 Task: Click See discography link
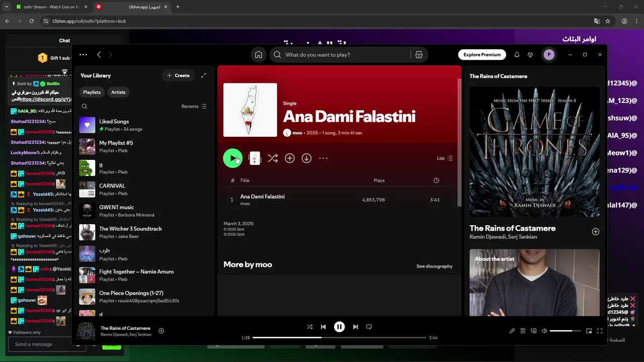pos(434,266)
